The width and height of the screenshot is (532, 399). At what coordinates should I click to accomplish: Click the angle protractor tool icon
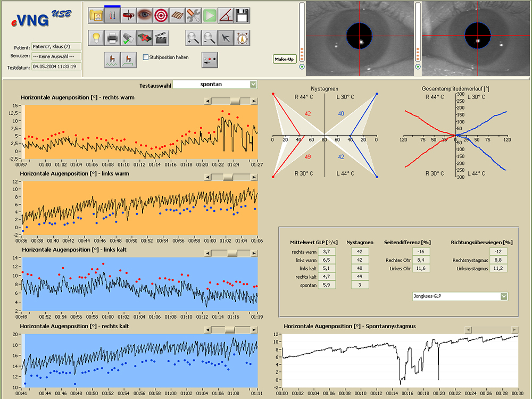226,15
